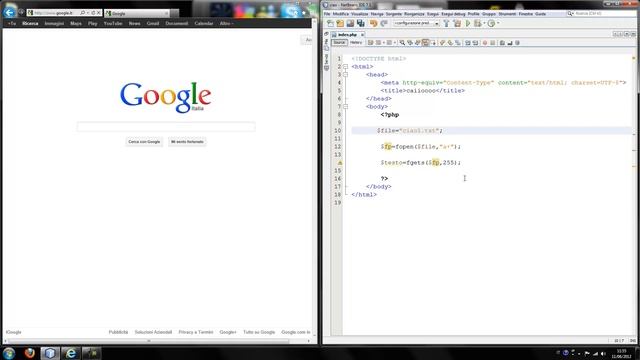The image size is (640, 360).
Task: Open the Privacy e Termini footer link
Action: (x=196, y=332)
